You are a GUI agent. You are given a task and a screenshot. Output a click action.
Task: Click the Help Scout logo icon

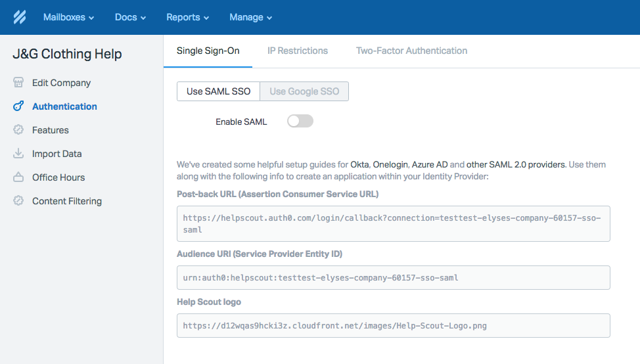(x=20, y=17)
